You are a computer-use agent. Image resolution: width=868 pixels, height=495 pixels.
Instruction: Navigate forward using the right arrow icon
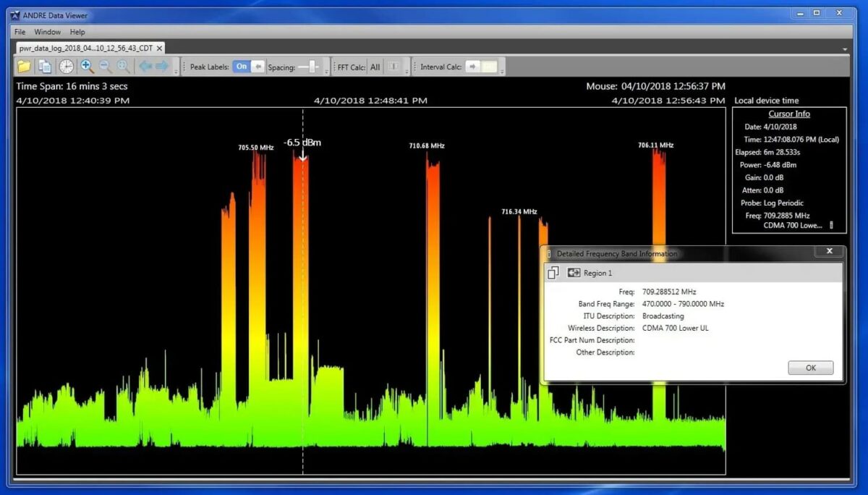(x=162, y=66)
